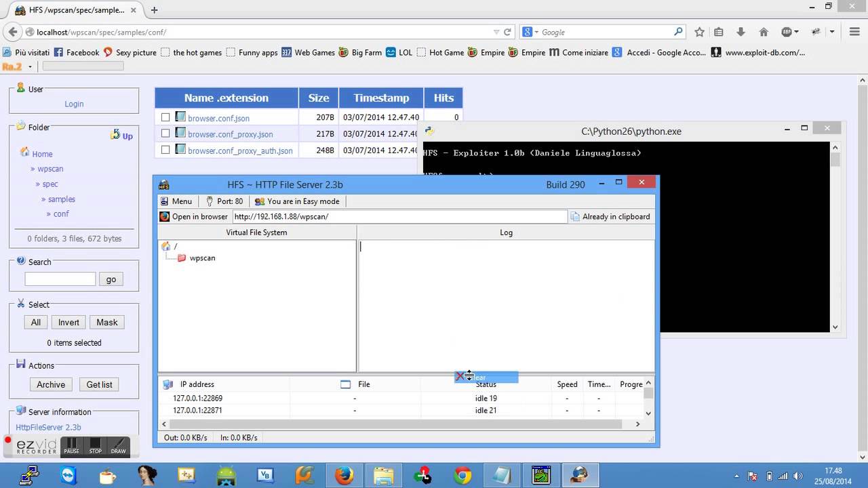
Task: Click into the HFS page Search input field
Action: tap(60, 279)
